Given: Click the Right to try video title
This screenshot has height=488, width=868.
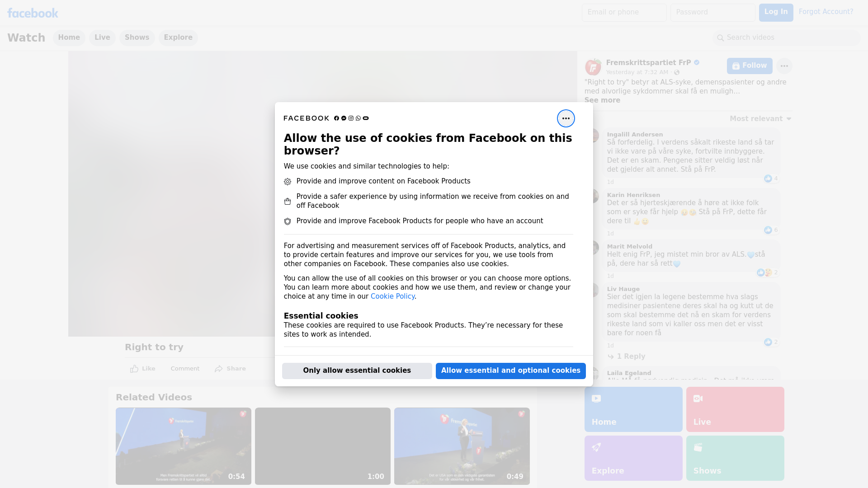Looking at the screenshot, I should coord(154,347).
